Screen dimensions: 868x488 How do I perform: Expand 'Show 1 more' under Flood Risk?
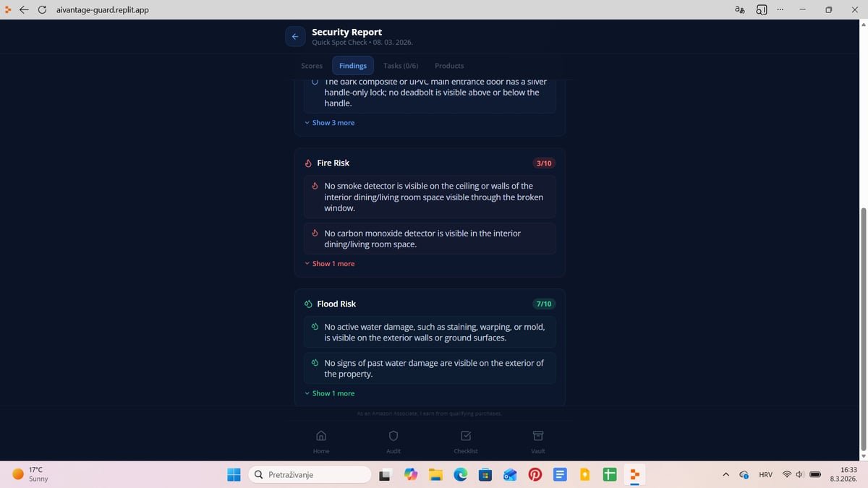pyautogui.click(x=330, y=393)
